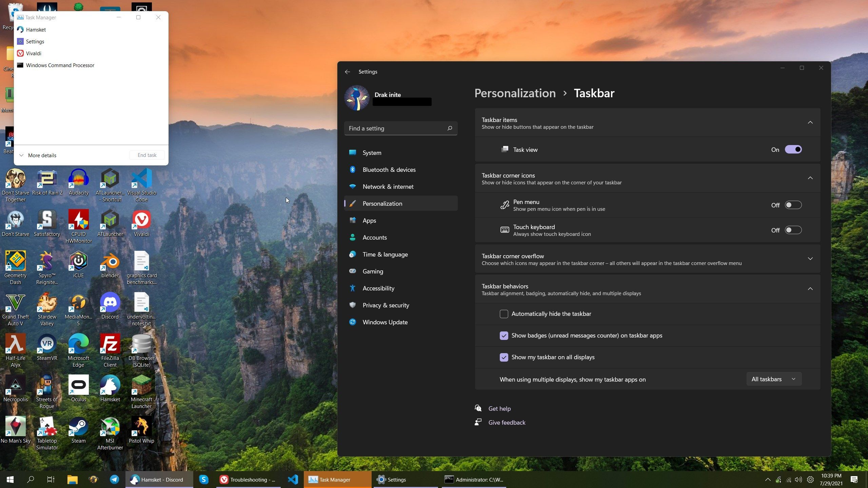
Task: Open Pistol Whip desktop icon
Action: (141, 430)
